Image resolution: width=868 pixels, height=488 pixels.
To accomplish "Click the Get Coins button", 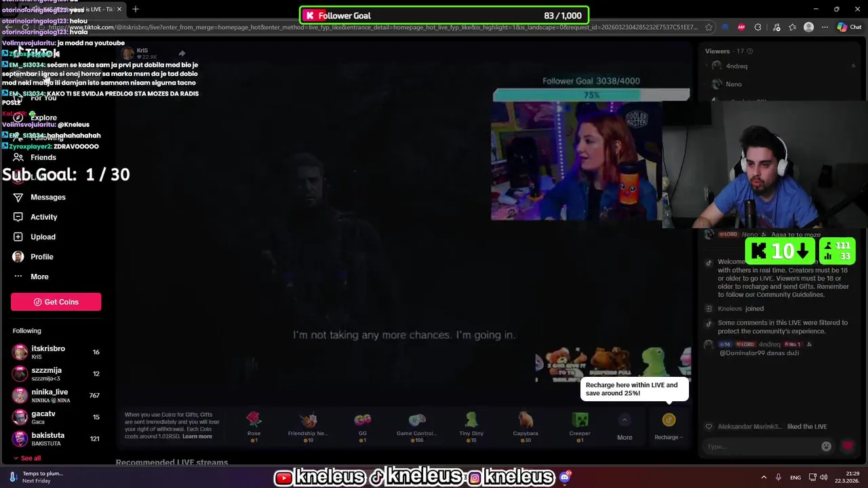I will [56, 302].
